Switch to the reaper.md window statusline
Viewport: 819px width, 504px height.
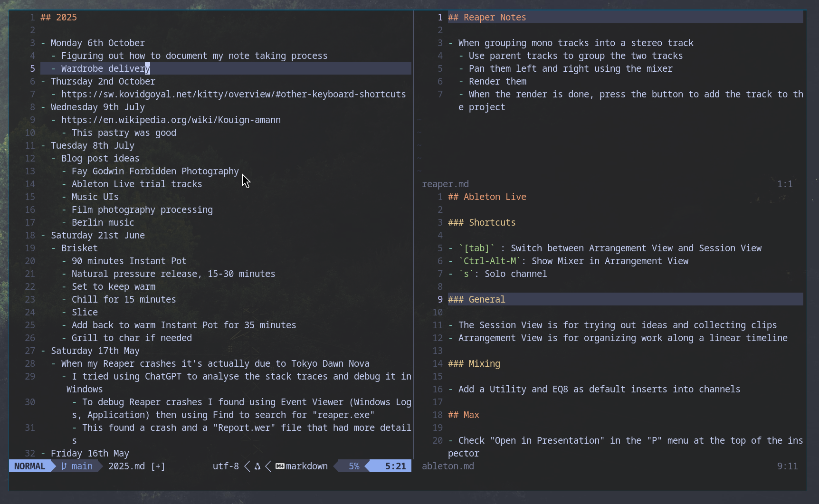coord(445,184)
